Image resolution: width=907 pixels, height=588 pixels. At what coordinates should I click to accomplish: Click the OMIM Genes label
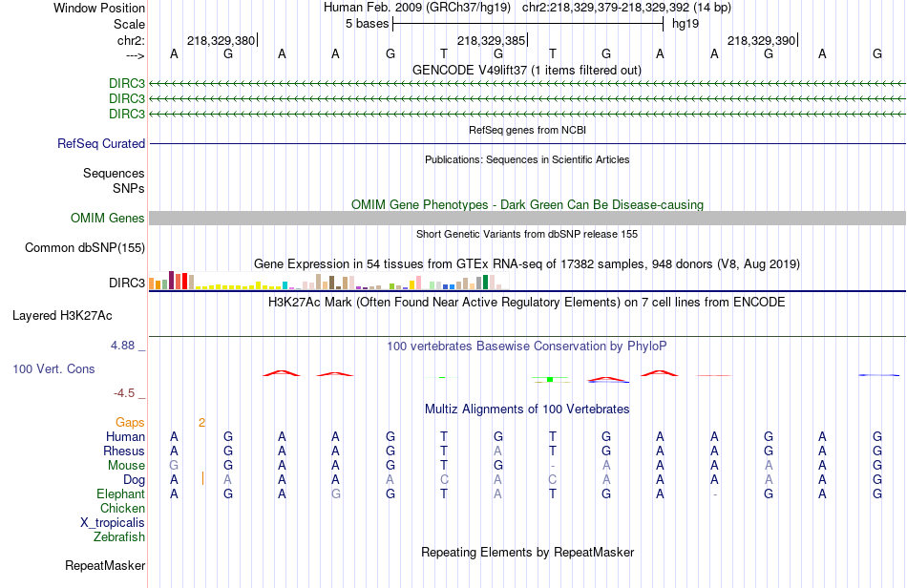point(108,218)
